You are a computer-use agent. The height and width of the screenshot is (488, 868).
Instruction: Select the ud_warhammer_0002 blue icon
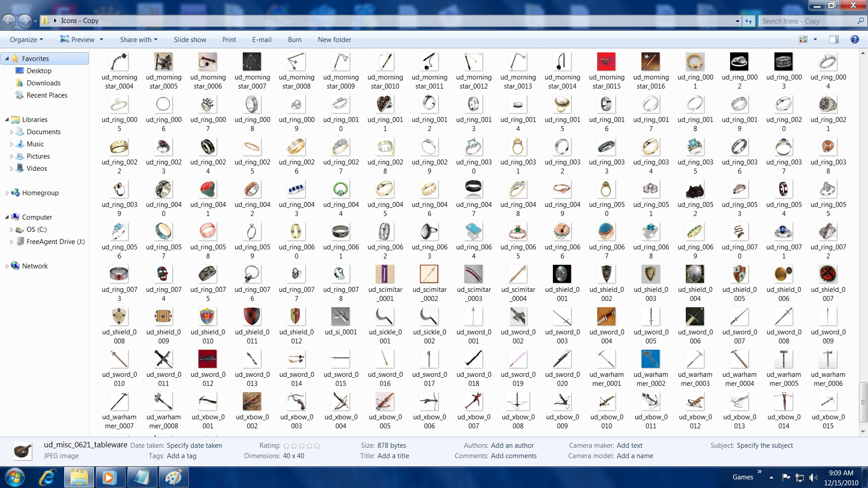(x=651, y=359)
